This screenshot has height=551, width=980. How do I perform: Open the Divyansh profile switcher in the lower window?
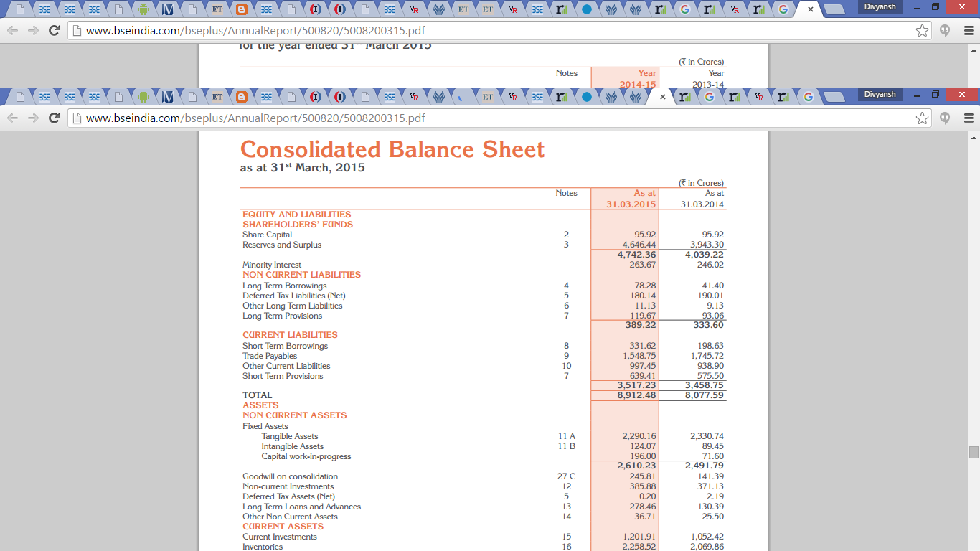pos(879,95)
